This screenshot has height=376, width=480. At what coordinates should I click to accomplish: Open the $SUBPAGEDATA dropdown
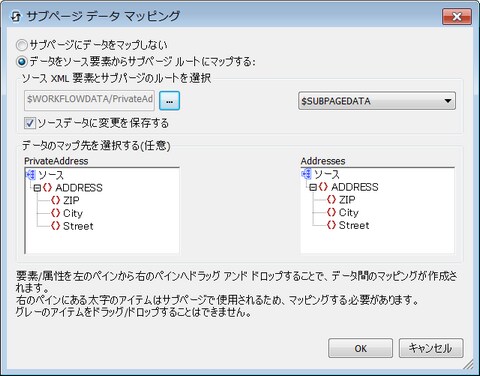377,101
